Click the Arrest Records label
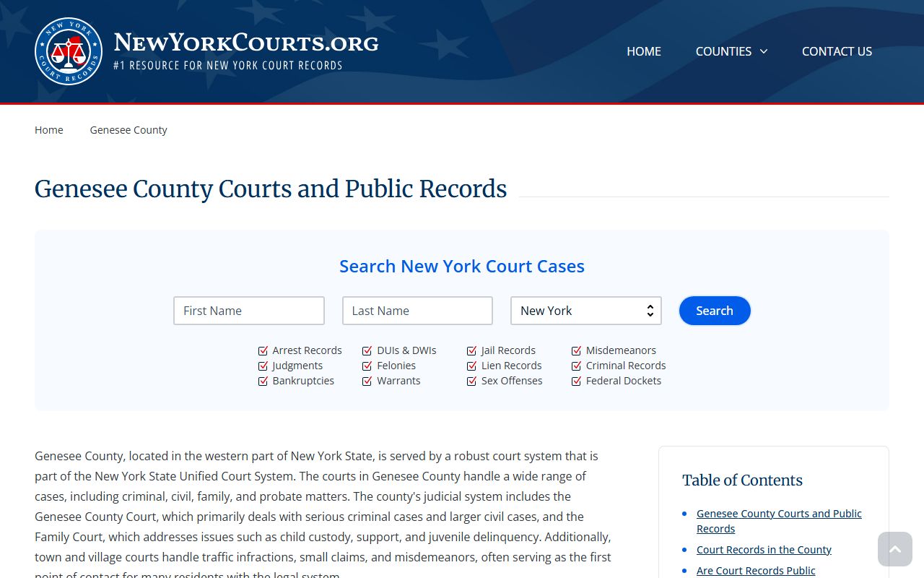Viewport: 924px width, 578px height. (x=307, y=350)
